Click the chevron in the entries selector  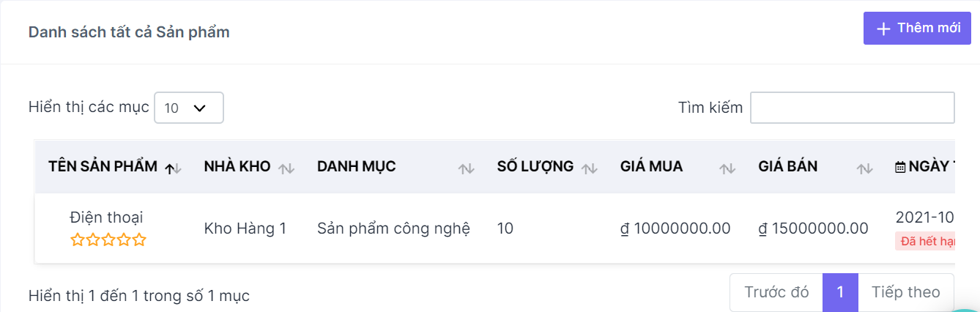coord(199,108)
